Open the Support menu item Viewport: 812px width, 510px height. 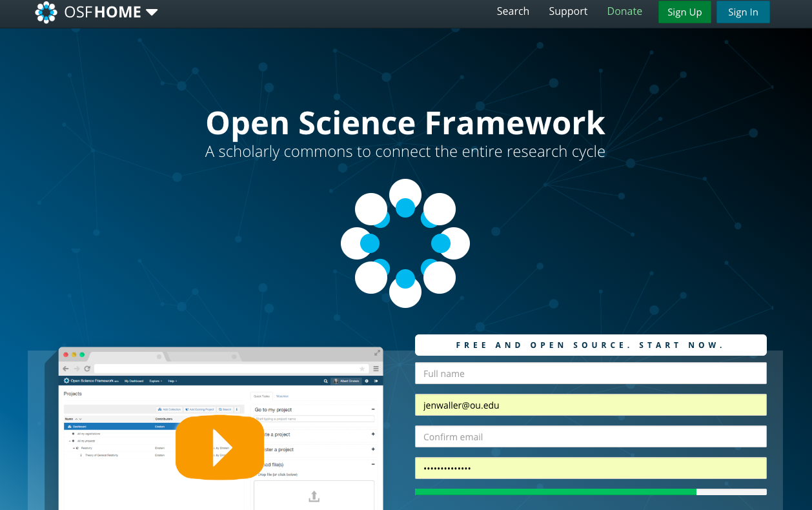tap(568, 12)
